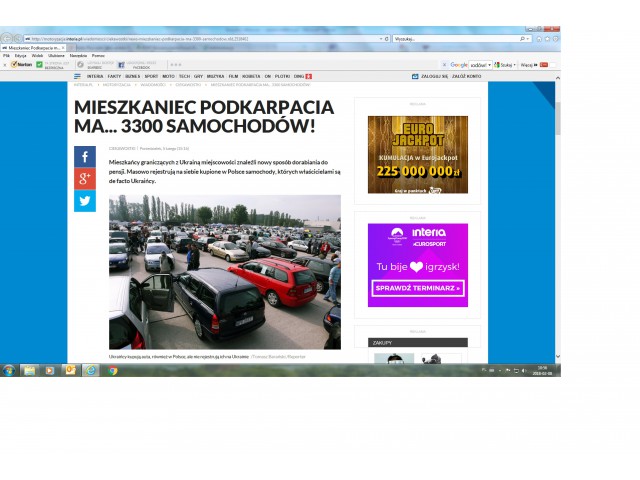Open Interia hamburger menu icon

(77, 76)
